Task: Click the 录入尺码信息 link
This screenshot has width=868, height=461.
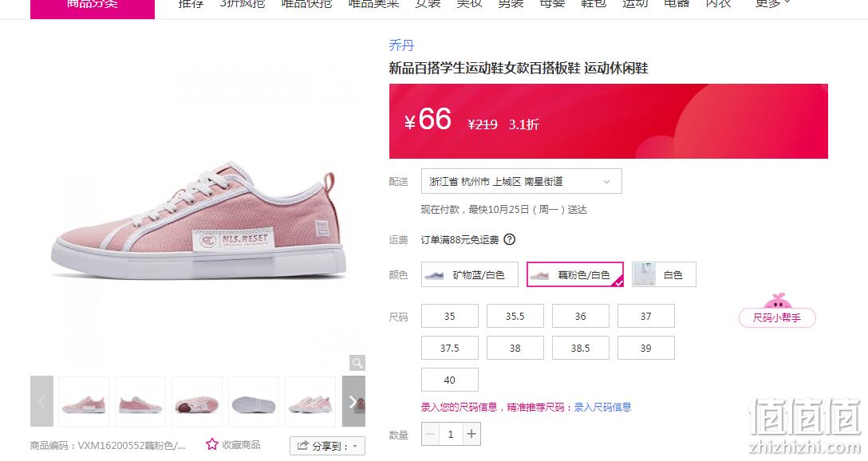Action: [602, 408]
